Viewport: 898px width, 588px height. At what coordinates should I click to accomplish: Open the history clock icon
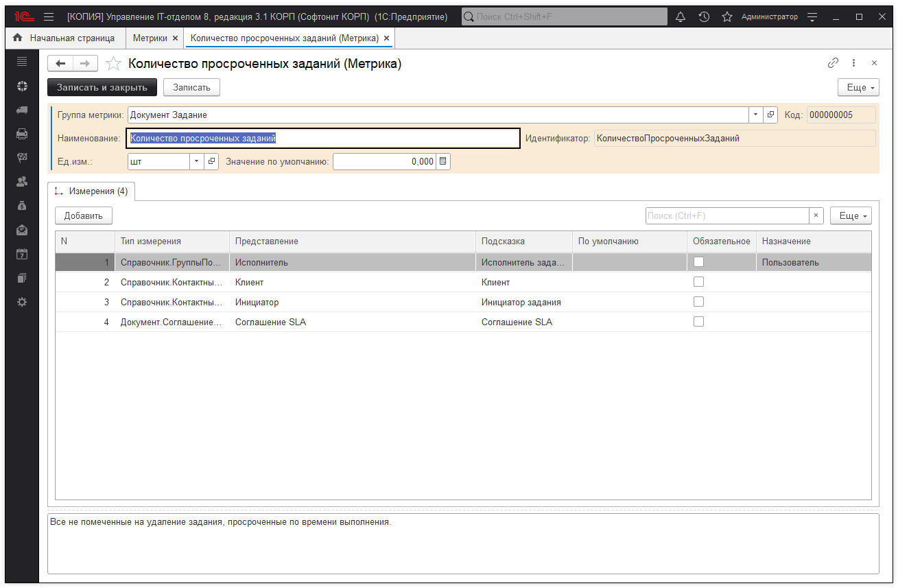[x=704, y=16]
